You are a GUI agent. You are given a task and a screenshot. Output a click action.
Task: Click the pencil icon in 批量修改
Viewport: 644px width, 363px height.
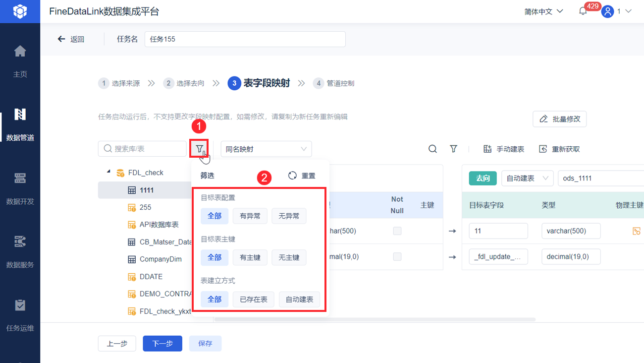[544, 119]
